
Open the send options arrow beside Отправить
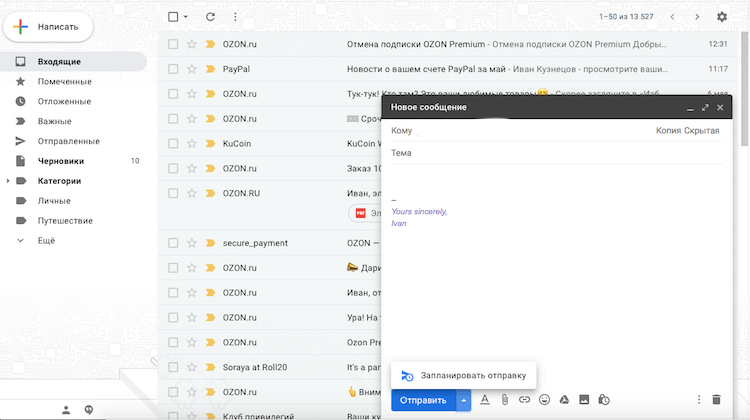point(463,400)
